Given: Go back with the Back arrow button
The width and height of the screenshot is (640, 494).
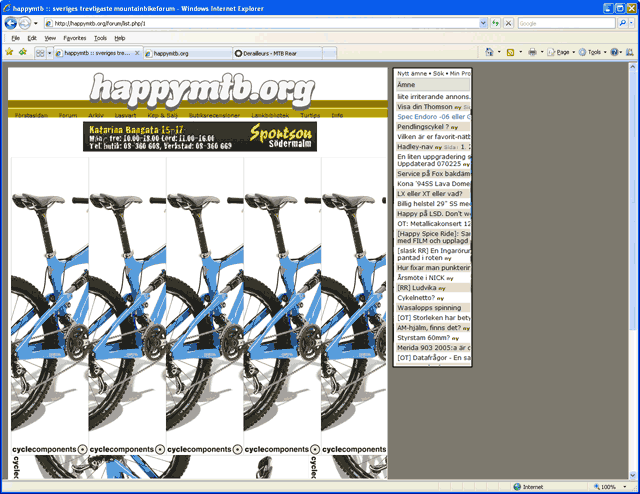Looking at the screenshot, I should pyautogui.click(x=11, y=23).
